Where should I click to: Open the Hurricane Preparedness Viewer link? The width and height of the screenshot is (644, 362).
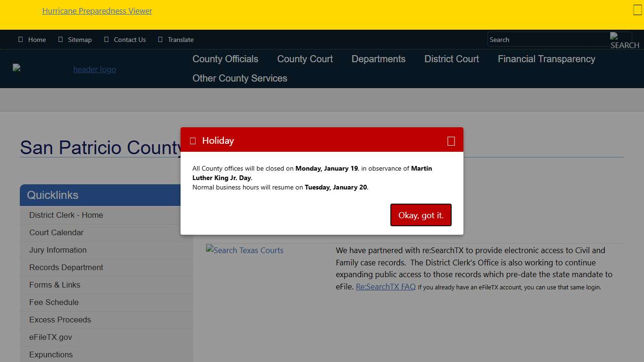coord(97,11)
